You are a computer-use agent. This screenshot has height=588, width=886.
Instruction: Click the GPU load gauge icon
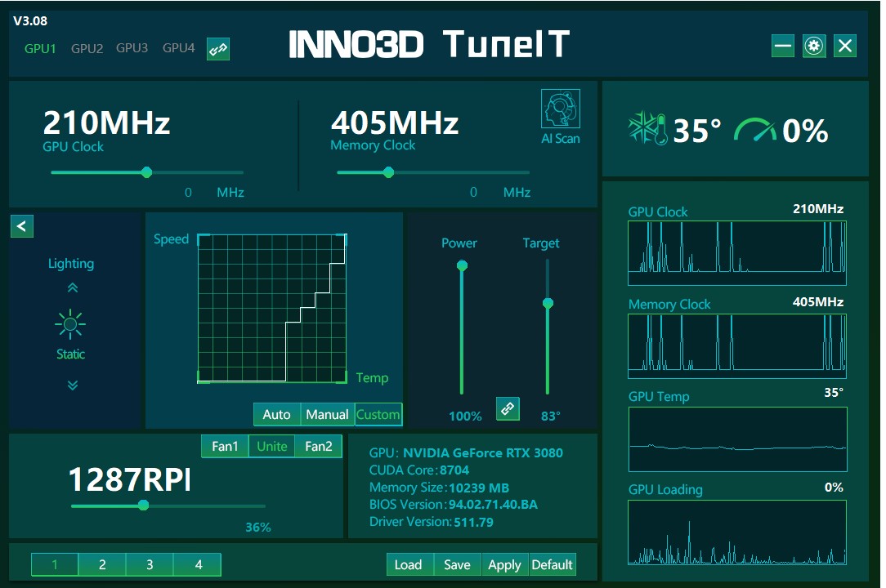click(x=755, y=130)
